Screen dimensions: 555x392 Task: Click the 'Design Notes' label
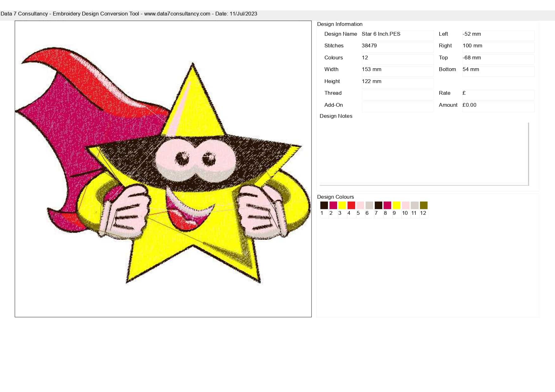pyautogui.click(x=336, y=116)
